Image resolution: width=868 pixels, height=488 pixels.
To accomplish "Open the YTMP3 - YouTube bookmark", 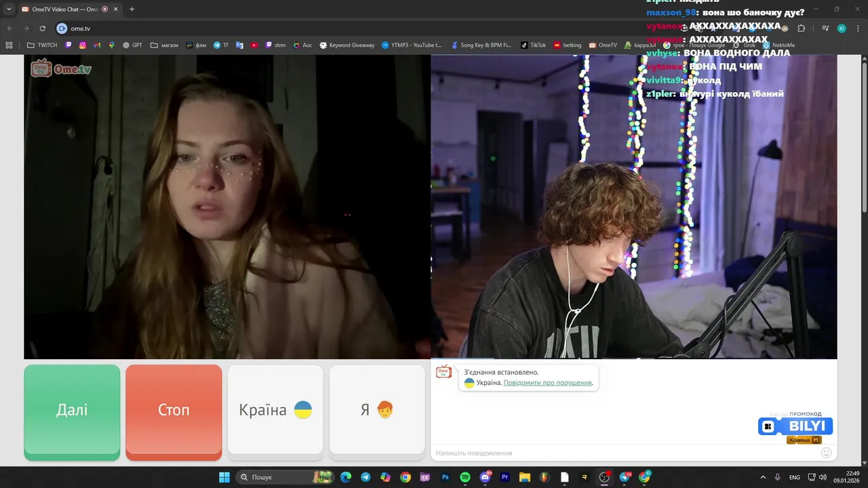I will tap(412, 45).
